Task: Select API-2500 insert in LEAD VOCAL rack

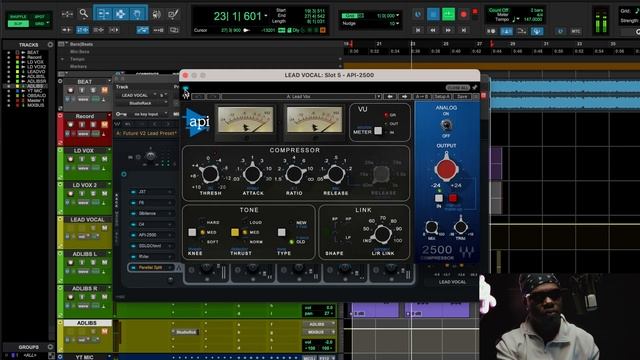Action: (150, 235)
